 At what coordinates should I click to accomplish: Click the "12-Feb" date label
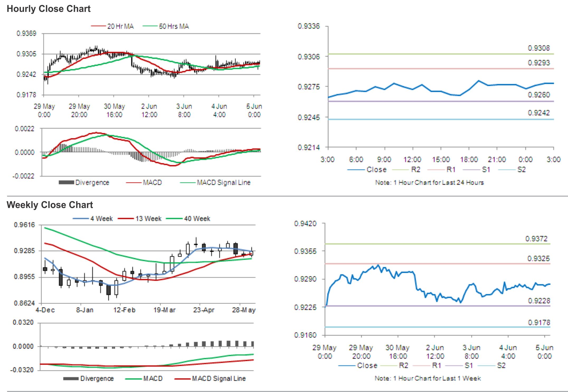(124, 310)
